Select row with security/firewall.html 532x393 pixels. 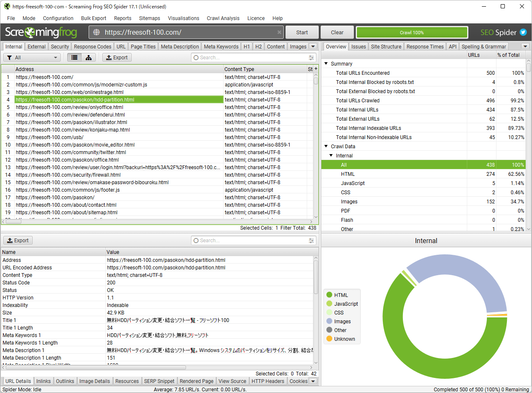click(x=157, y=175)
